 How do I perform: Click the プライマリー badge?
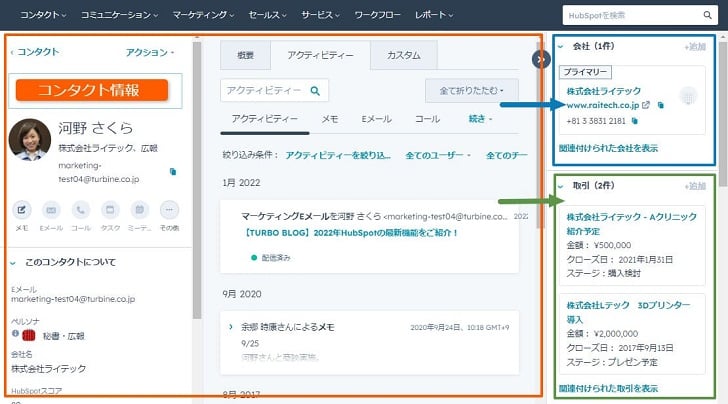click(x=585, y=72)
